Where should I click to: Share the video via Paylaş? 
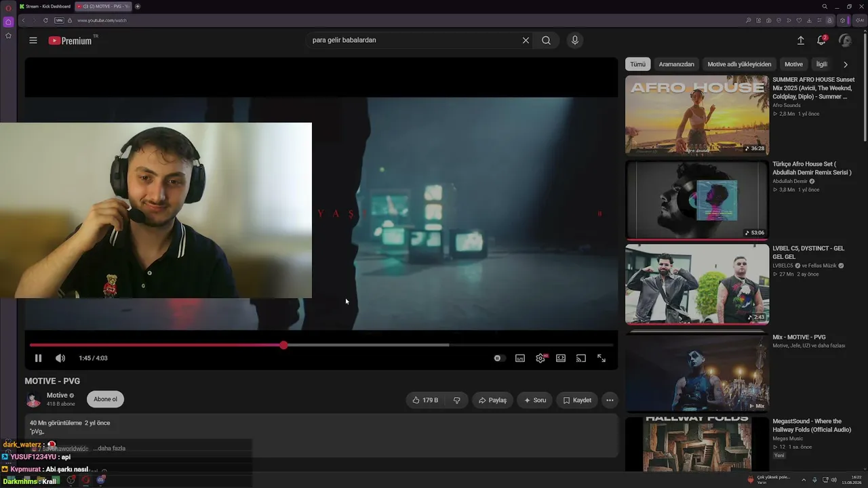[492, 400]
